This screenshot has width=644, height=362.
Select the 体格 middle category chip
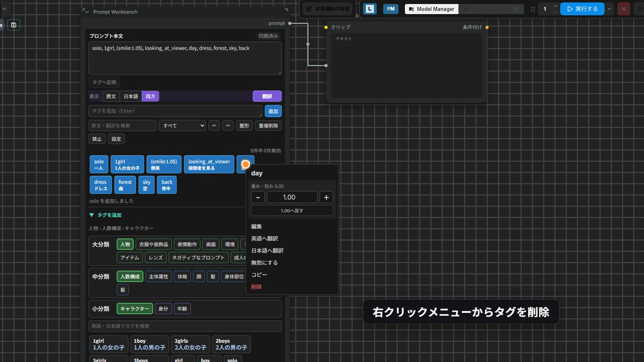pyautogui.click(x=182, y=277)
